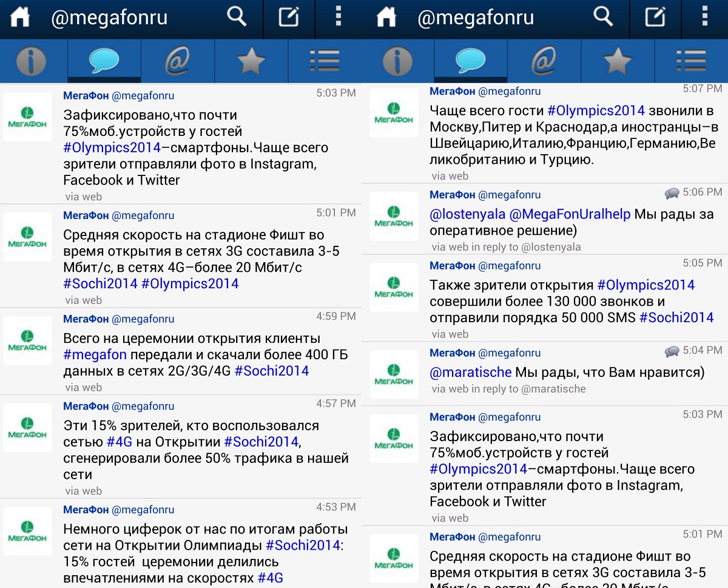Open the conversation icon beside 5:04 PM
The image size is (728, 588).
[x=672, y=351]
